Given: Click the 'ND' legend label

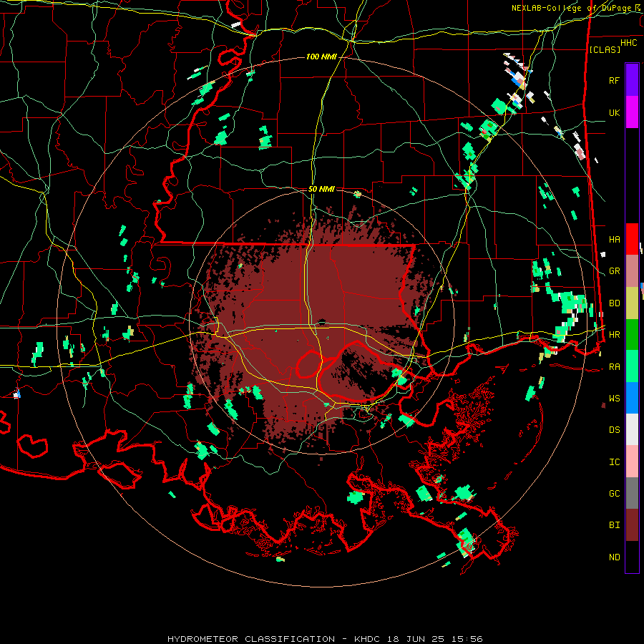Looking at the screenshot, I should click(x=614, y=557).
